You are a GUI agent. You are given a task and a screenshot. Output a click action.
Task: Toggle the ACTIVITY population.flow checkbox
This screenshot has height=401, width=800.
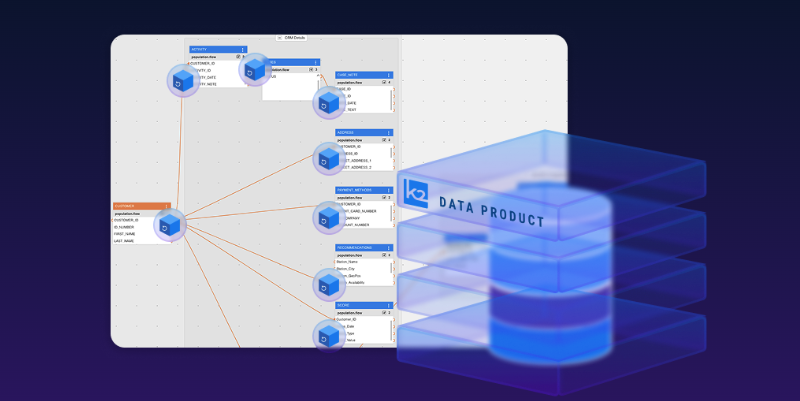(238, 57)
